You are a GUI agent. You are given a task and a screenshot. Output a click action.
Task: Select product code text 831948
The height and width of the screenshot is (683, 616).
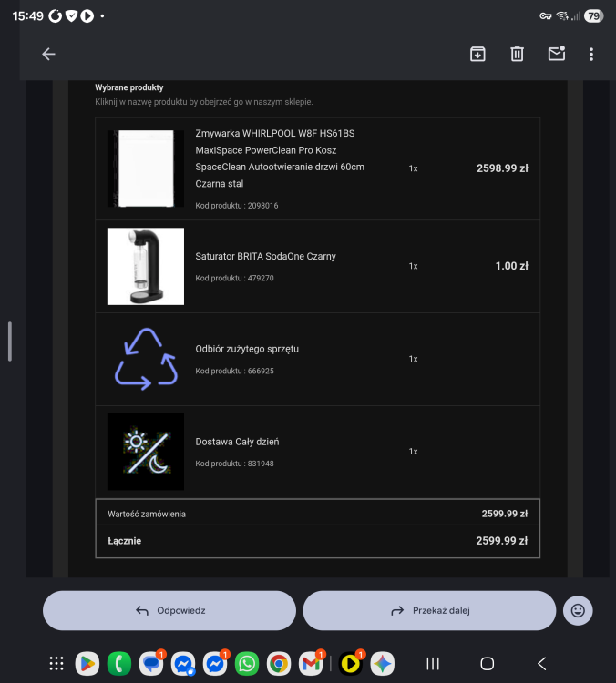[x=261, y=464]
